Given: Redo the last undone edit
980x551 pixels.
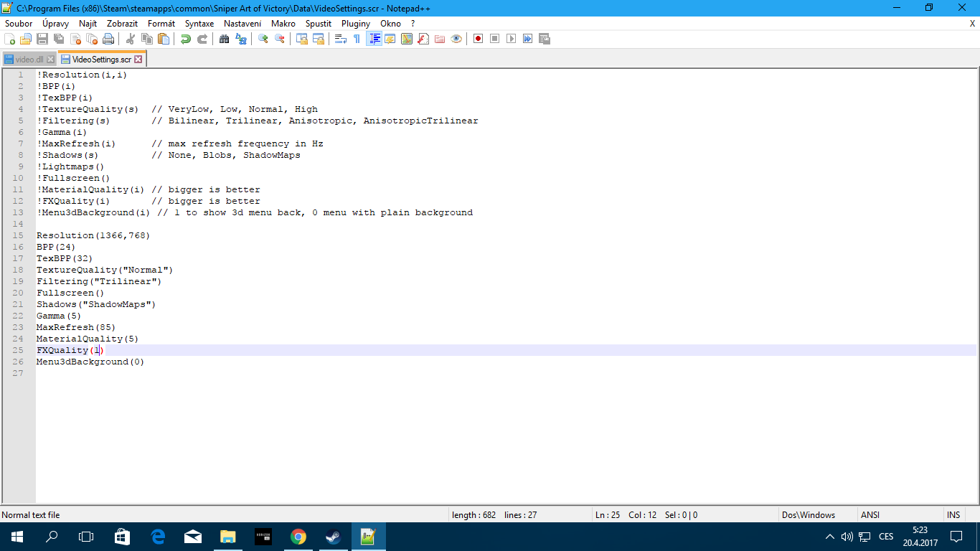Looking at the screenshot, I should [x=202, y=39].
